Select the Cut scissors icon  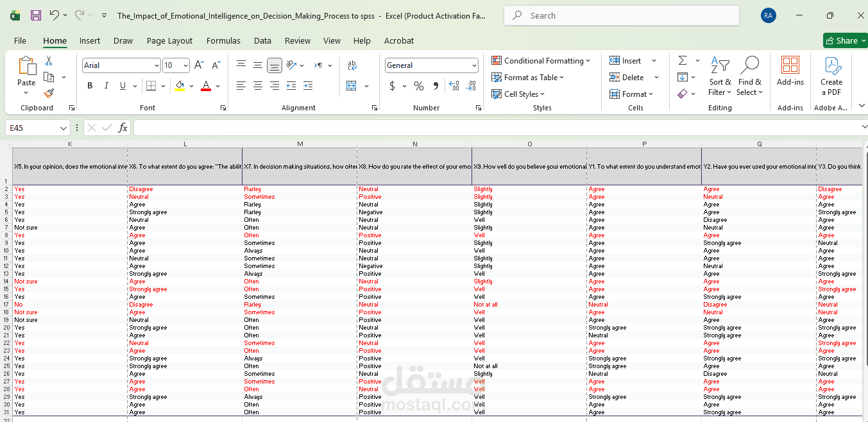(49, 61)
